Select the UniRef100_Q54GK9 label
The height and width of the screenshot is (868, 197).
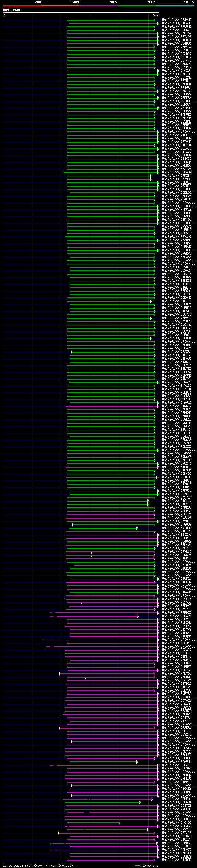(177, 542)
